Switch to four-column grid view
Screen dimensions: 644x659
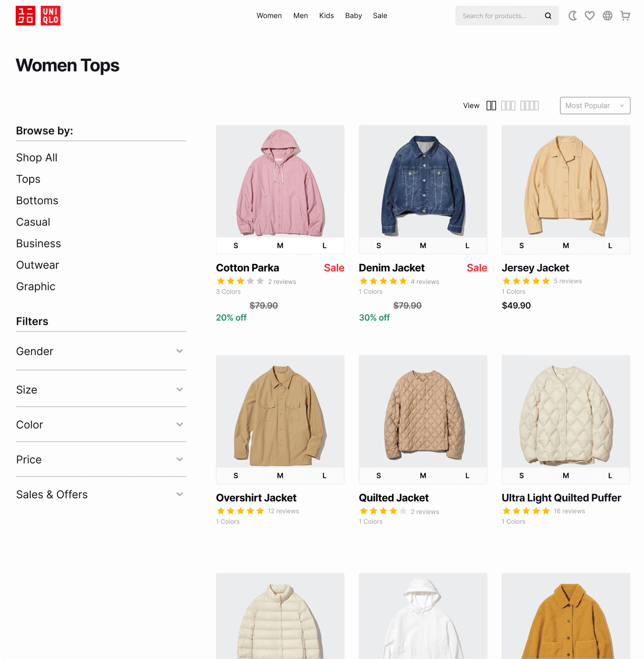click(x=529, y=105)
